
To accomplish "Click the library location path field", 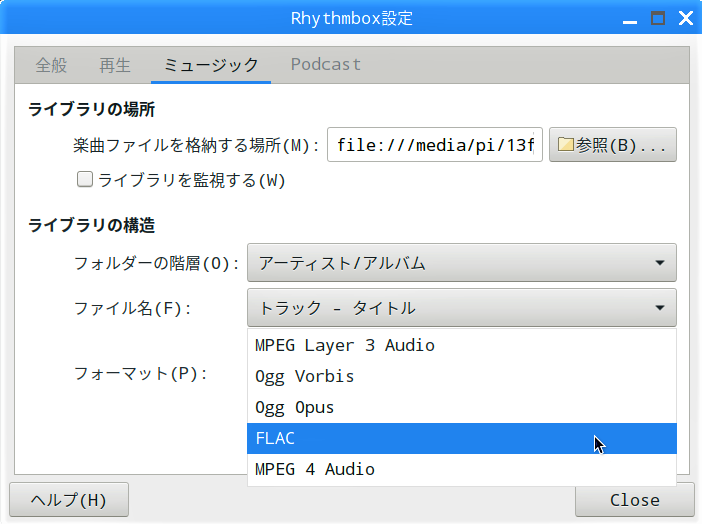I will 434,145.
